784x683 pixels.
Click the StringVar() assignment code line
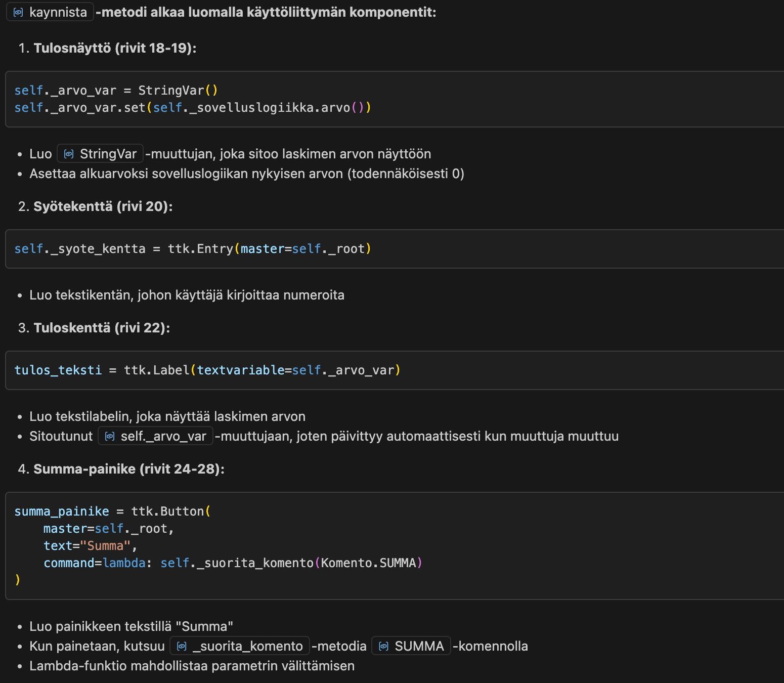point(116,91)
